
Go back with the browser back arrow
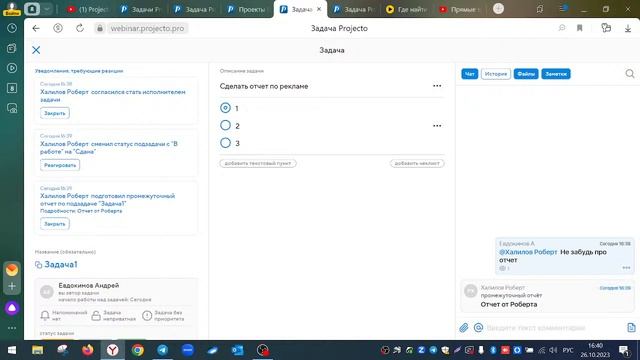[x=36, y=28]
